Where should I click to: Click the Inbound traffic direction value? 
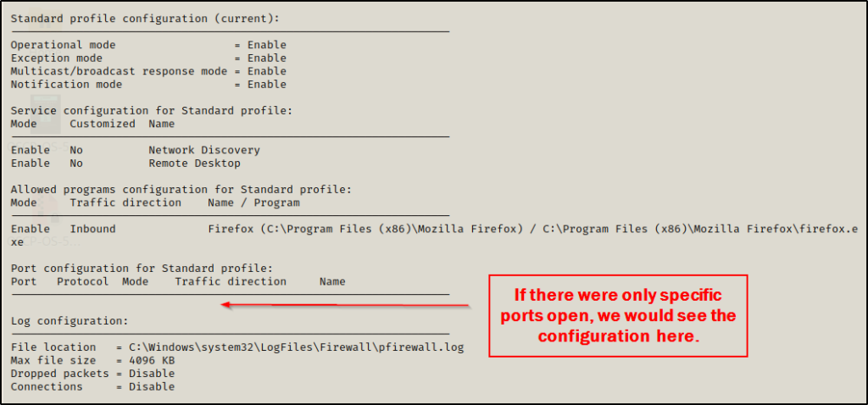coord(92,229)
